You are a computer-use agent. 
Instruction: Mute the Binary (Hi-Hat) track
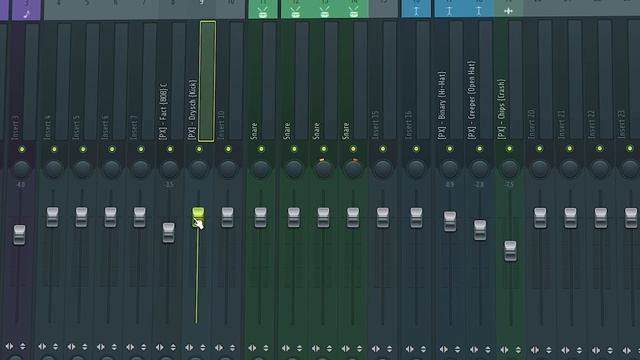pos(450,149)
